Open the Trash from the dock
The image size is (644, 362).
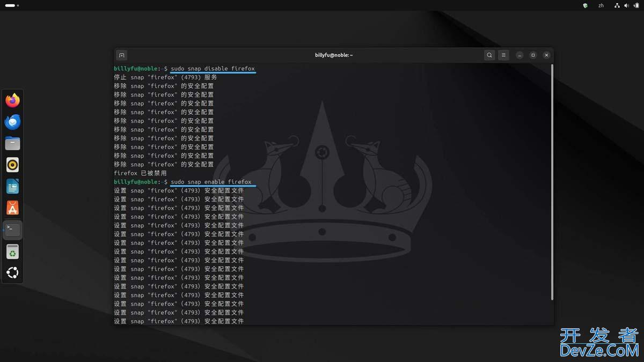click(12, 252)
